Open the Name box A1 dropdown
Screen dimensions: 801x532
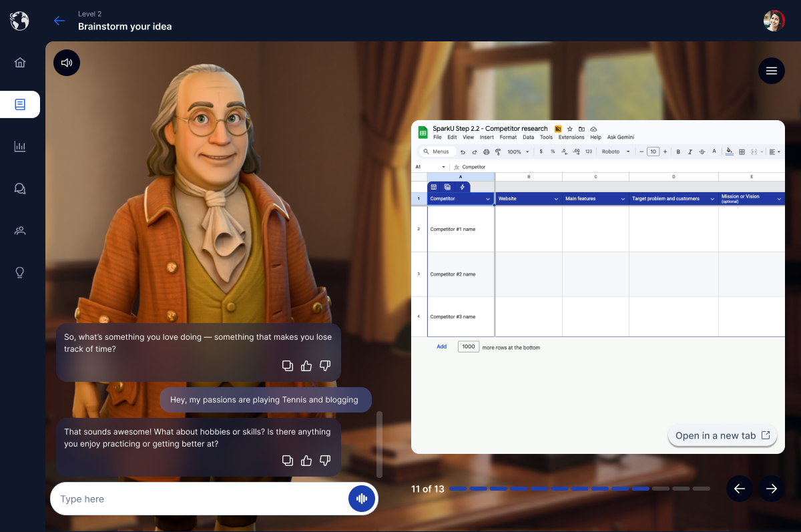[443, 167]
